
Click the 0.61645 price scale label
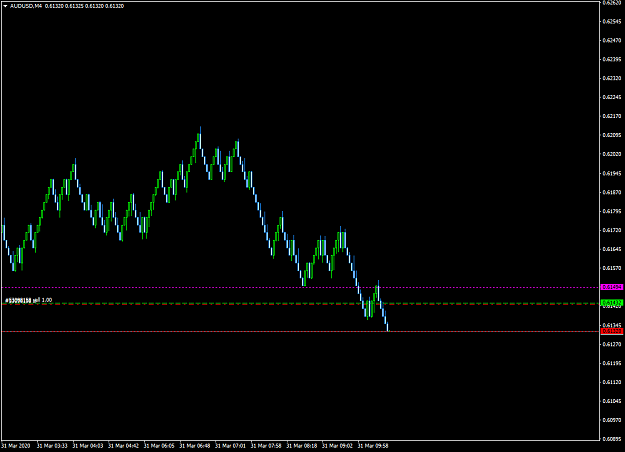(x=612, y=249)
